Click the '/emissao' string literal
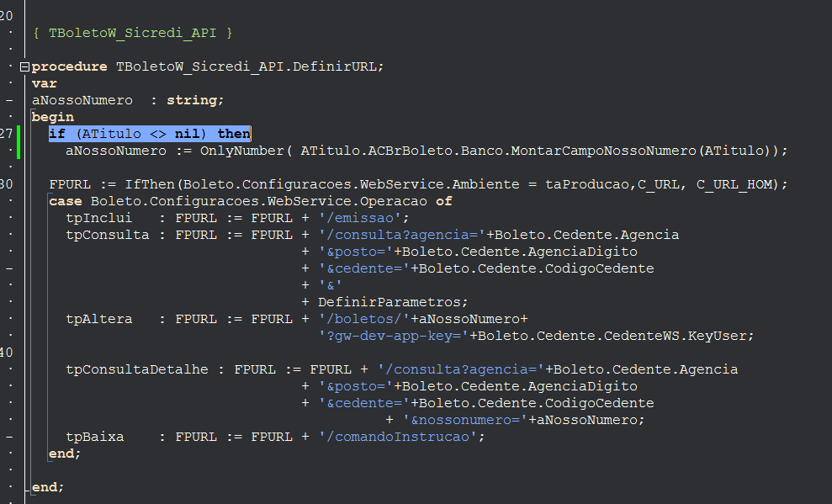 point(364,218)
